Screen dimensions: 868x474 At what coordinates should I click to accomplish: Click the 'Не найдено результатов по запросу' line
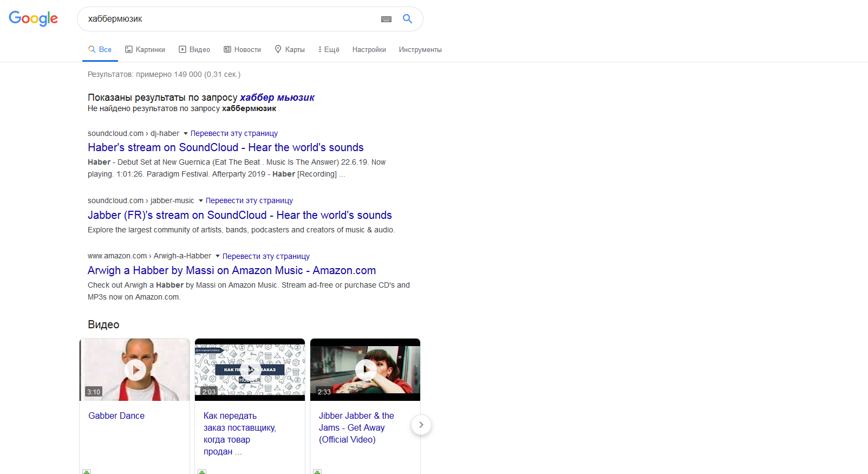(x=182, y=108)
